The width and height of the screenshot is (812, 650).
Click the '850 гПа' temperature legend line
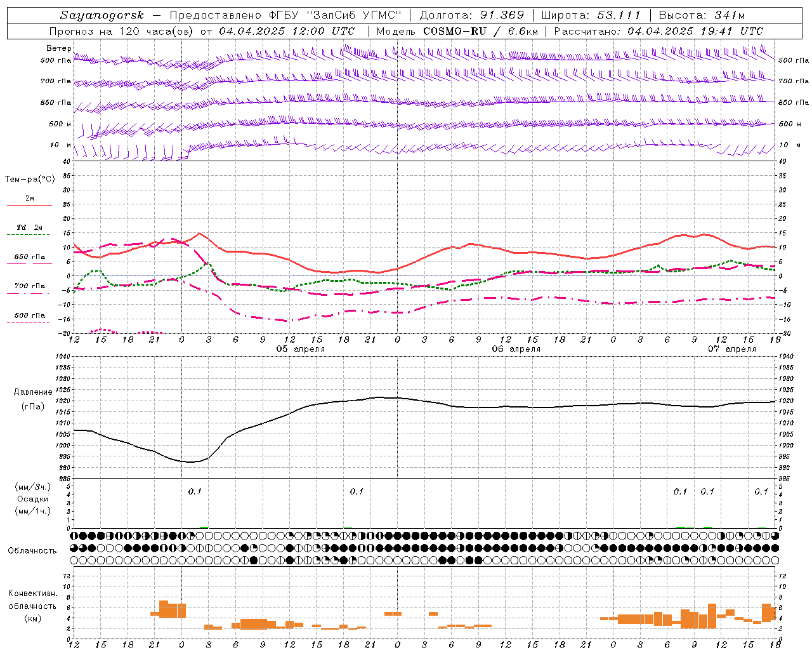point(29,263)
